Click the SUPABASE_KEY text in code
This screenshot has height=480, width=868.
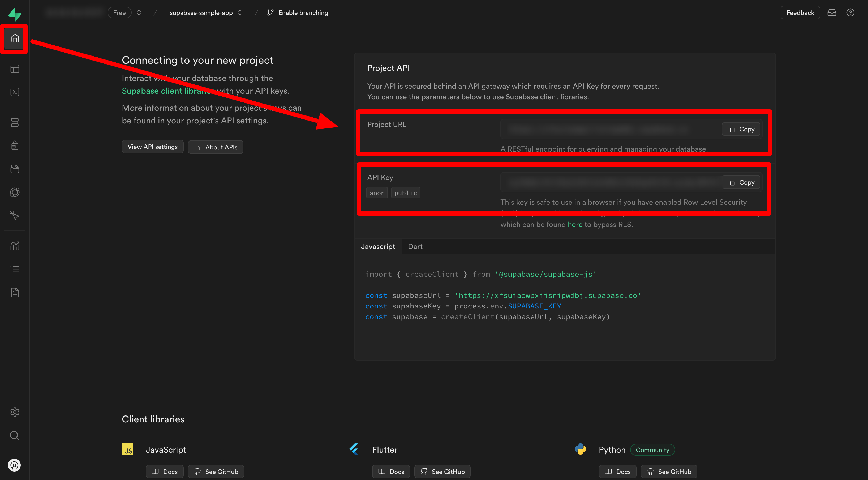point(534,306)
